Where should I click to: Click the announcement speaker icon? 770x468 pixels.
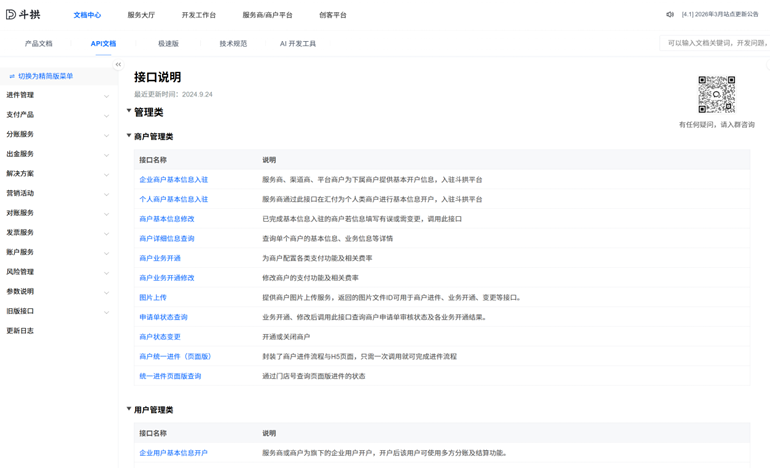tap(670, 15)
